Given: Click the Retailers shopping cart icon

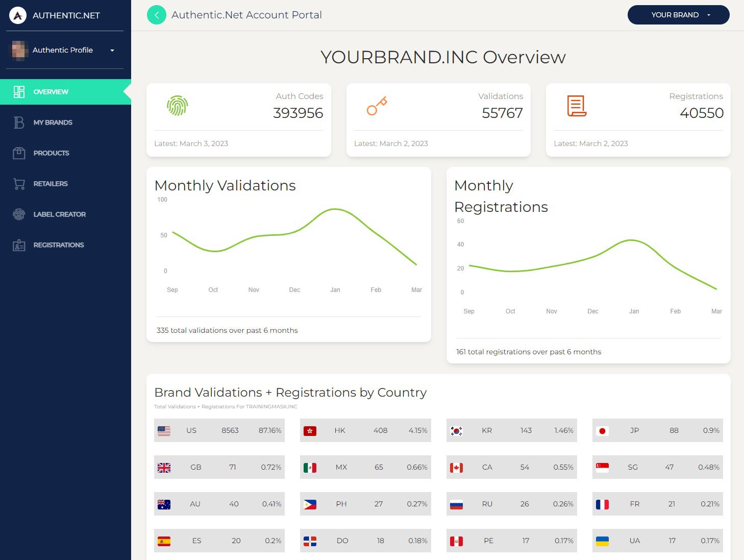Looking at the screenshot, I should (x=19, y=184).
